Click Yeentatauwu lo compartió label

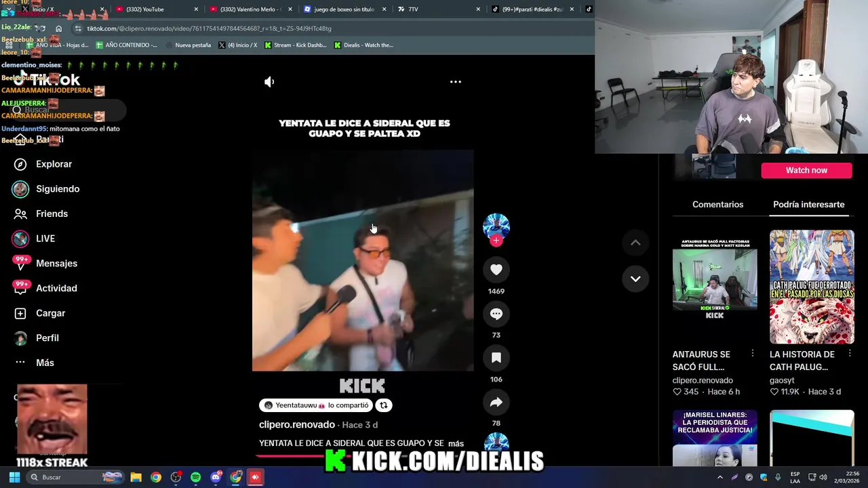point(316,405)
